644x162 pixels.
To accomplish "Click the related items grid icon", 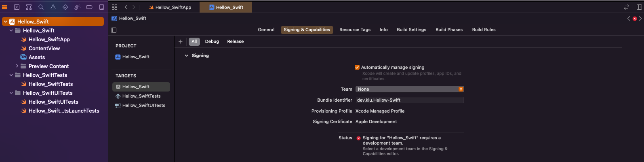I will pyautogui.click(x=114, y=7).
